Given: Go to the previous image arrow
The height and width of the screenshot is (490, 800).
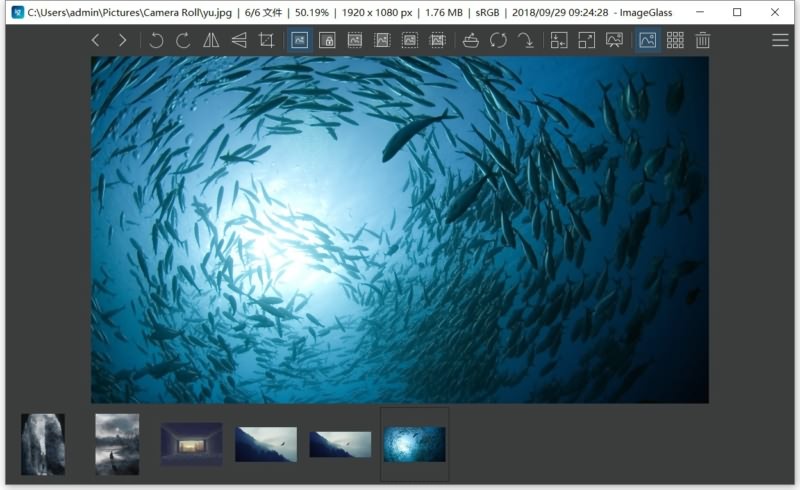Looking at the screenshot, I should point(95,40).
